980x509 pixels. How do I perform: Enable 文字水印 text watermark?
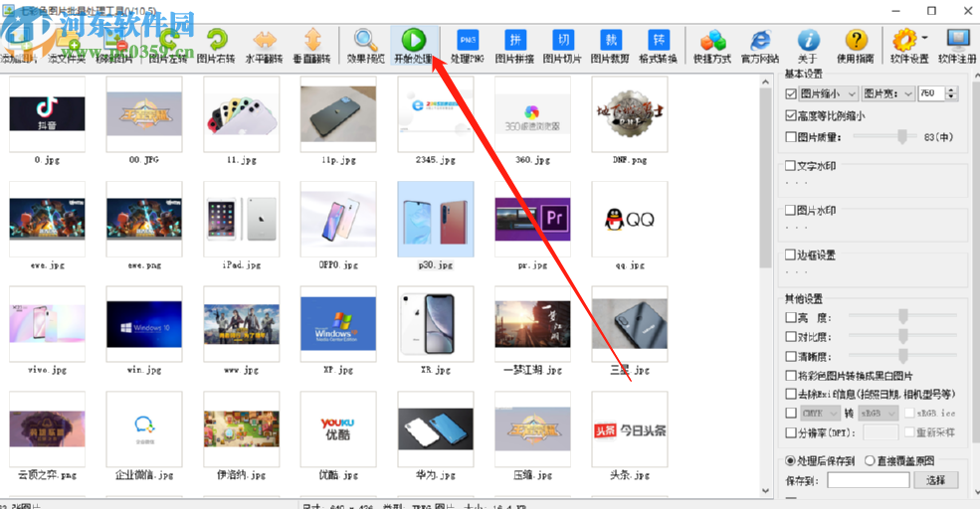[791, 165]
